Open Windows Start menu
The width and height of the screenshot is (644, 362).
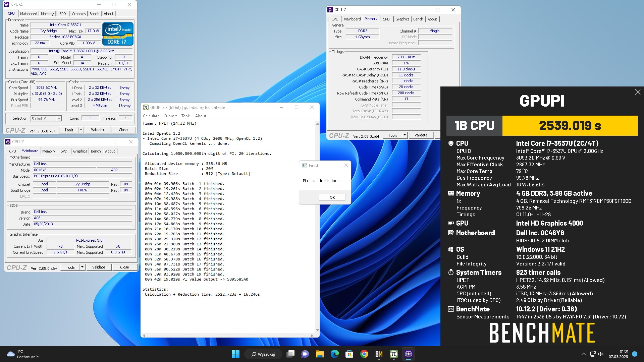click(235, 354)
